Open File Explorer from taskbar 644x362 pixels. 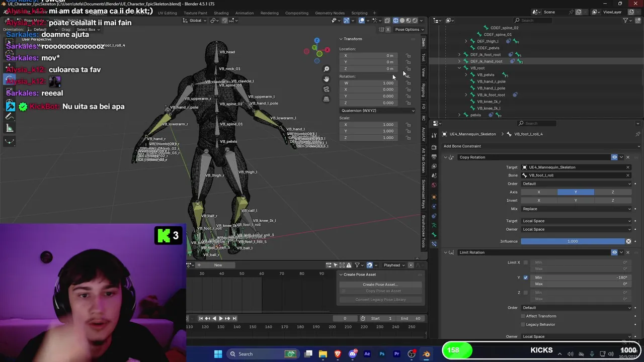coord(323,354)
